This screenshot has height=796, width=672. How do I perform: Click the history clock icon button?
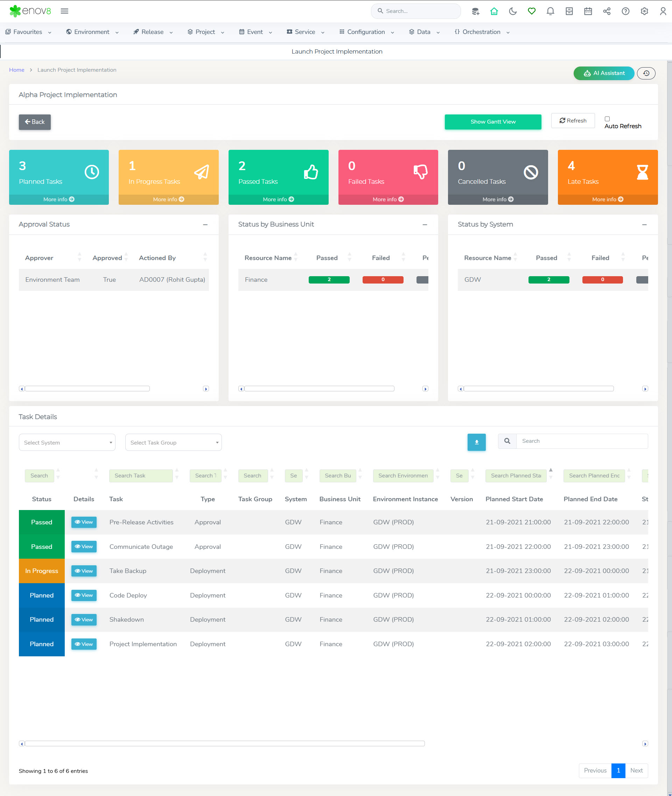646,73
